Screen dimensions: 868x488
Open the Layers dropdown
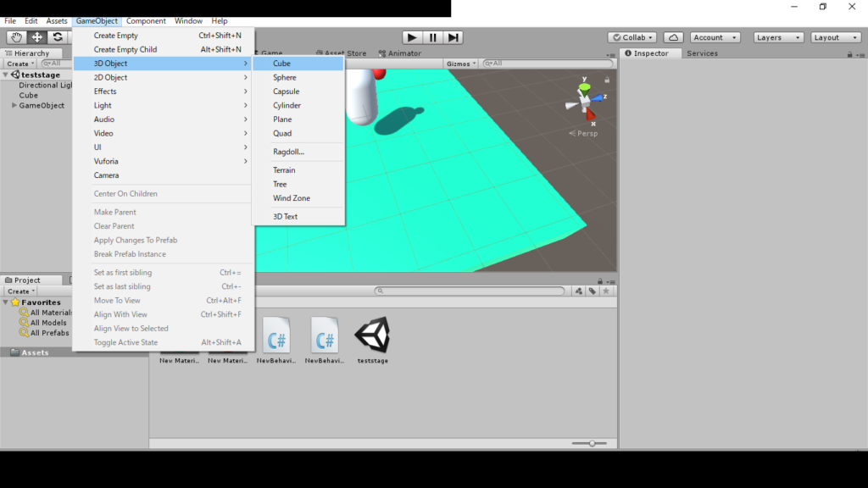(778, 37)
